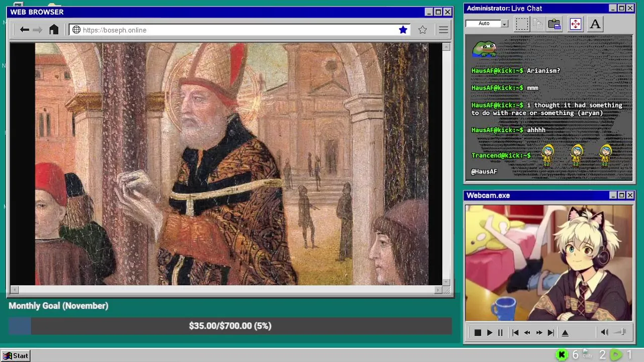Click the 'Trancend@kick:~$' username in chat
644x362 pixels.
point(501,156)
